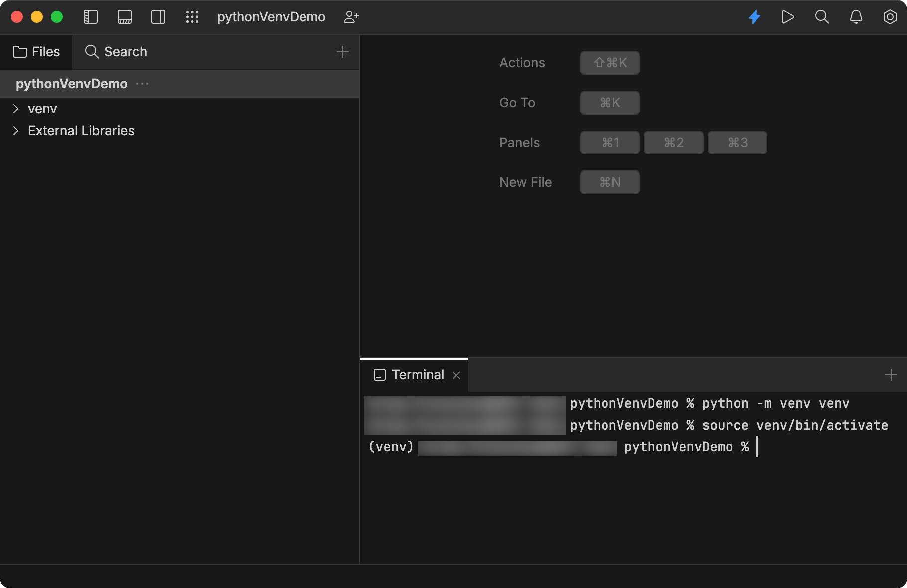907x588 pixels.
Task: Toggle the left panel visibility
Action: [90, 17]
